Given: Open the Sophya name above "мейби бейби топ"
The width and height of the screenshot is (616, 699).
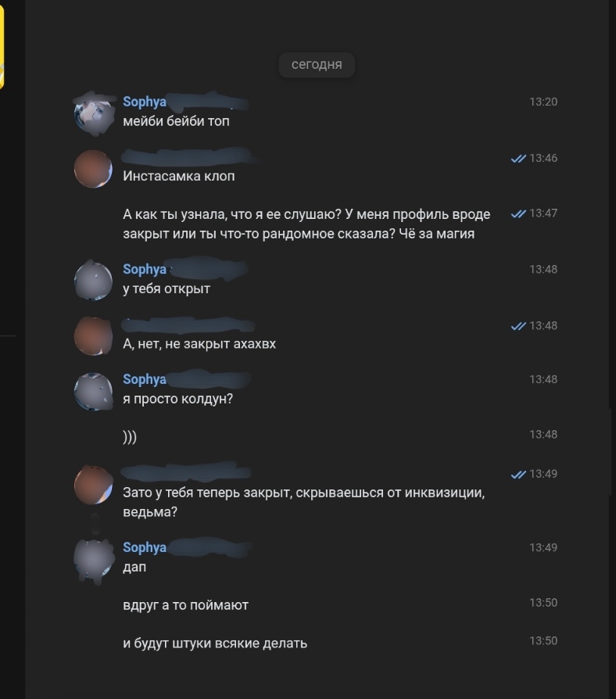Looking at the screenshot, I should (x=145, y=102).
